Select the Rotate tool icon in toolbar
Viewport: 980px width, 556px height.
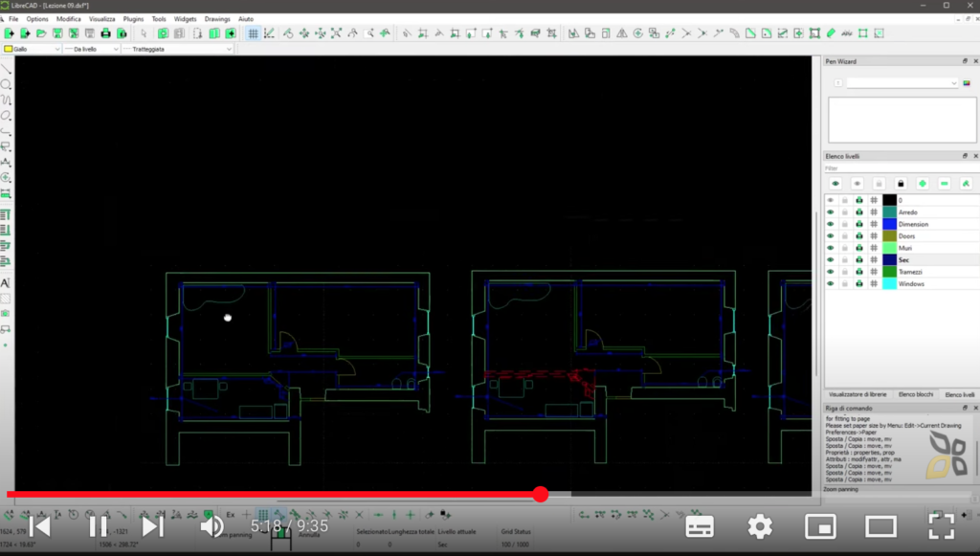(638, 33)
